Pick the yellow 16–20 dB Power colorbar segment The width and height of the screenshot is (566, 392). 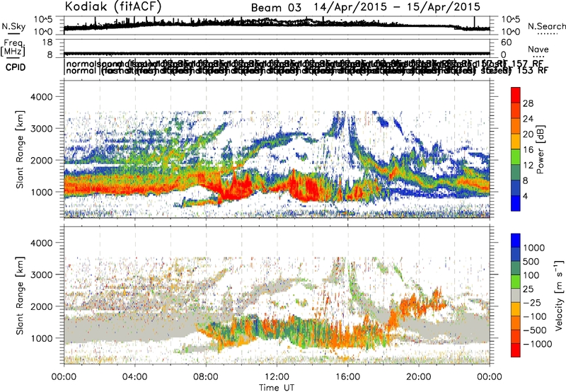(516, 142)
